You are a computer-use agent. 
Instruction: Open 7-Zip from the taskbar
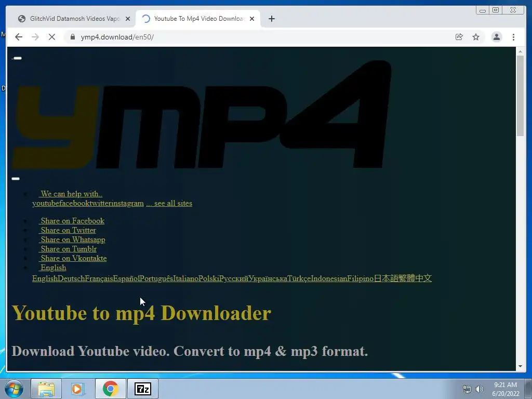[x=142, y=389]
